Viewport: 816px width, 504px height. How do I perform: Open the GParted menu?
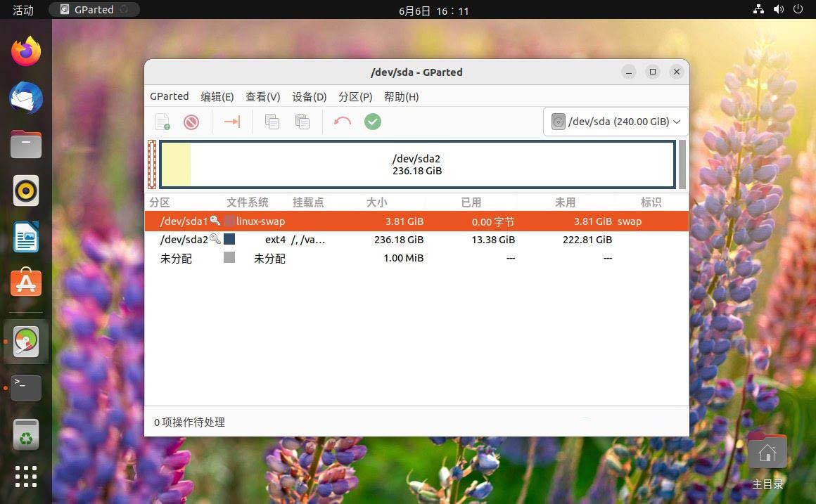pos(169,96)
